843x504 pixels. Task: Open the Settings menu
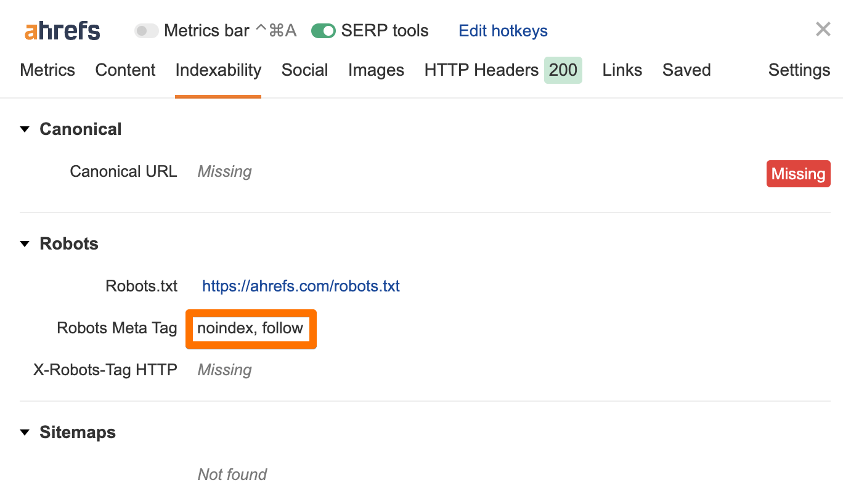tap(799, 70)
